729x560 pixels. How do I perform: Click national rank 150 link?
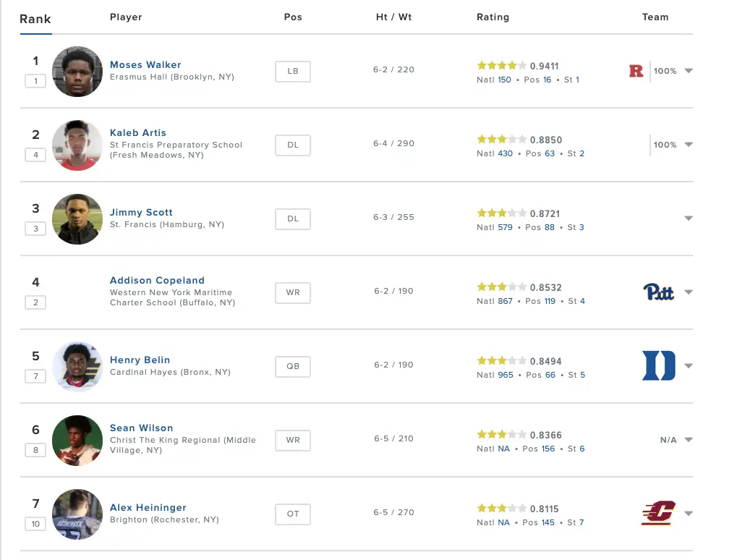point(504,80)
